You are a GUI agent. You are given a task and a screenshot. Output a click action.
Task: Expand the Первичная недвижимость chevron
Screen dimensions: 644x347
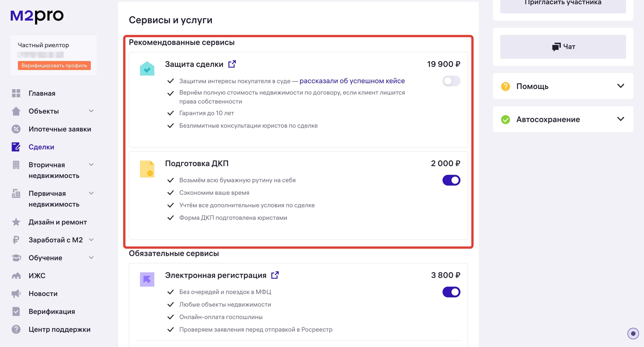click(91, 193)
